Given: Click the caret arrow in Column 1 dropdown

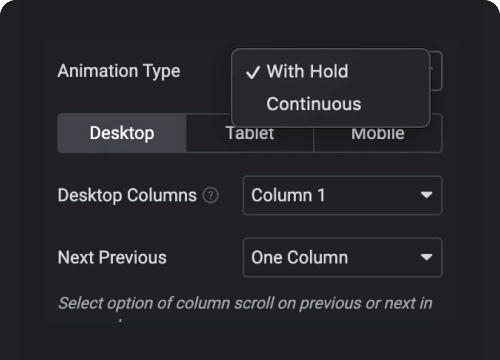Looking at the screenshot, I should point(426,195).
